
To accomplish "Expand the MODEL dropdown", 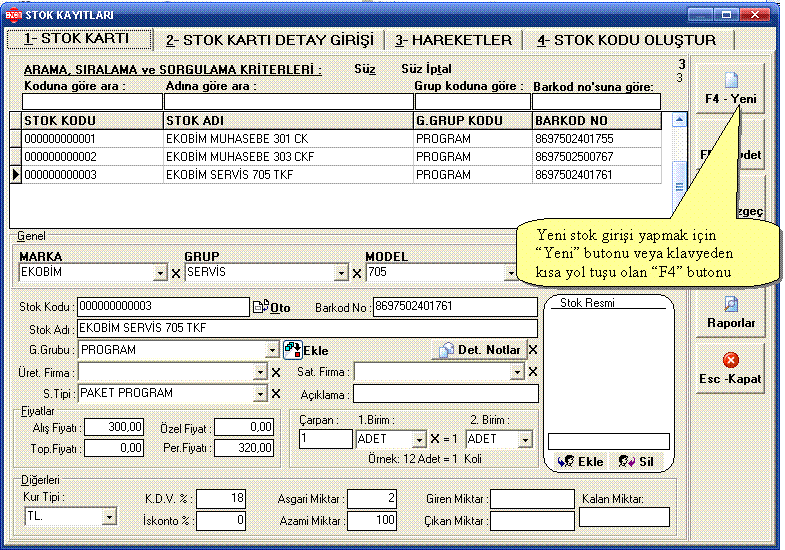I will [511, 273].
